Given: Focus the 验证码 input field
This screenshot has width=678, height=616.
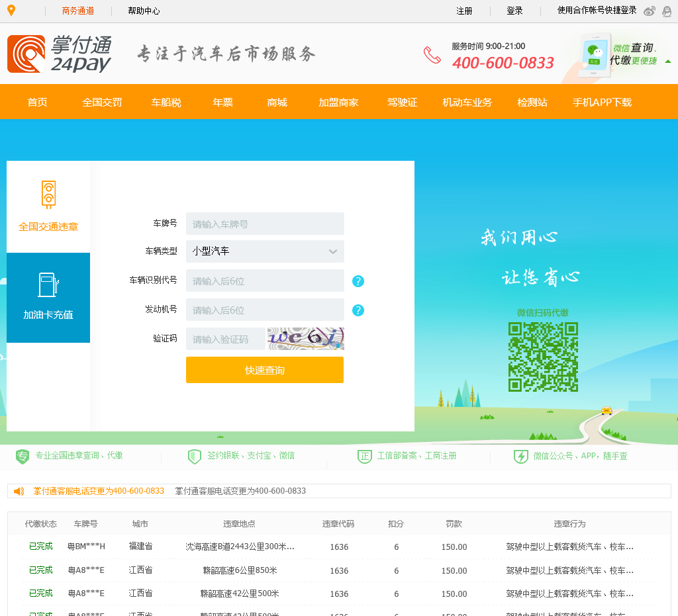Looking at the screenshot, I should pos(226,339).
